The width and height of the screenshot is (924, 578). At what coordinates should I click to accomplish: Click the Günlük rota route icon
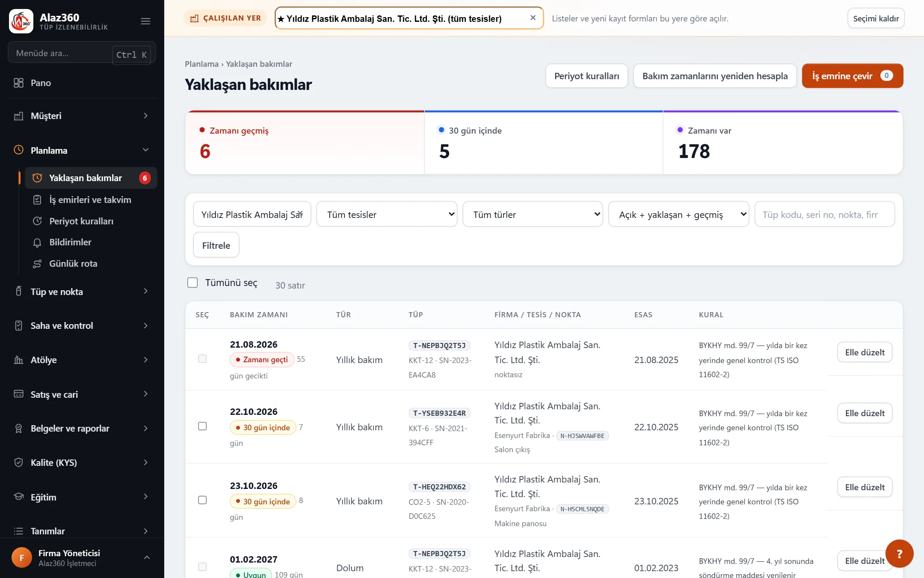click(x=37, y=264)
